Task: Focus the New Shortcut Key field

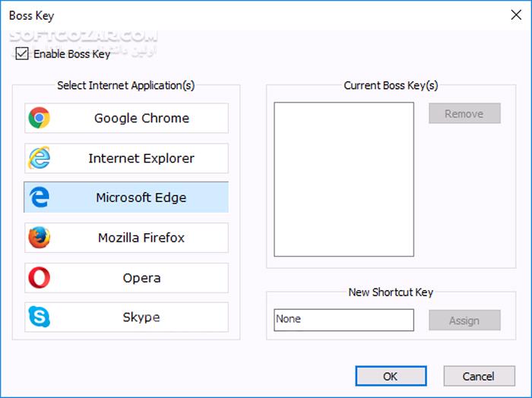Action: point(344,320)
